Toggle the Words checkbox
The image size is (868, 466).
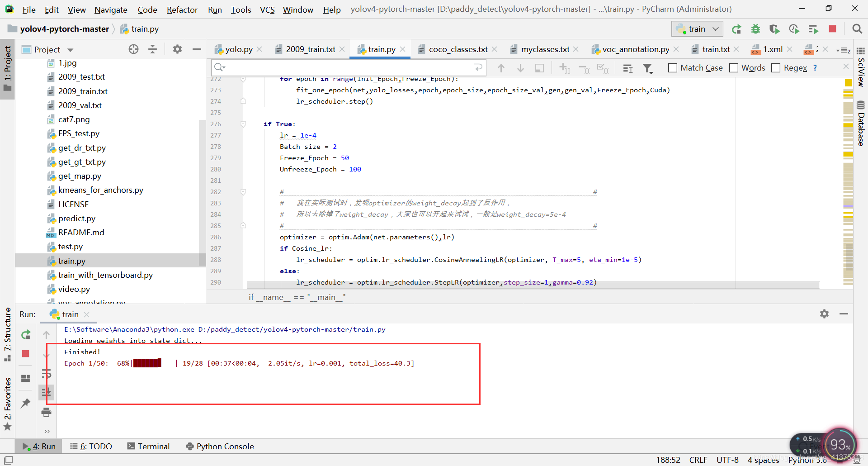pos(734,68)
